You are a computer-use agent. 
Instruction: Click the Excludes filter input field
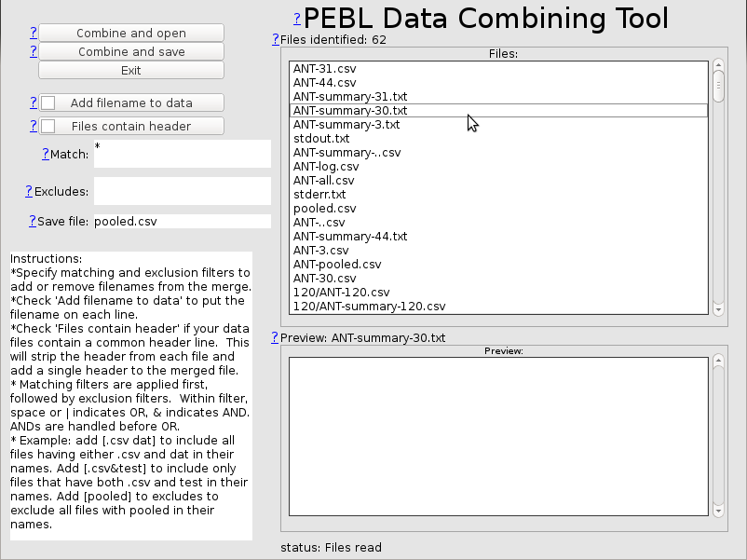coord(183,191)
